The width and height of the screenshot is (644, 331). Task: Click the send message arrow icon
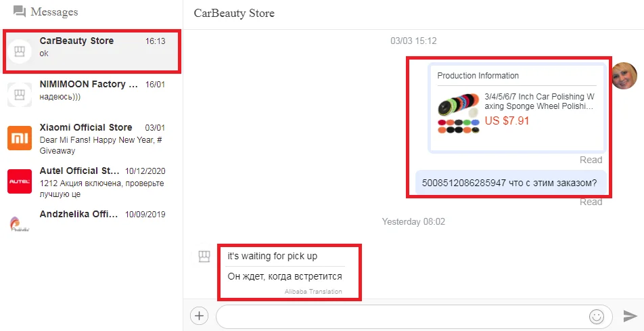click(x=630, y=316)
